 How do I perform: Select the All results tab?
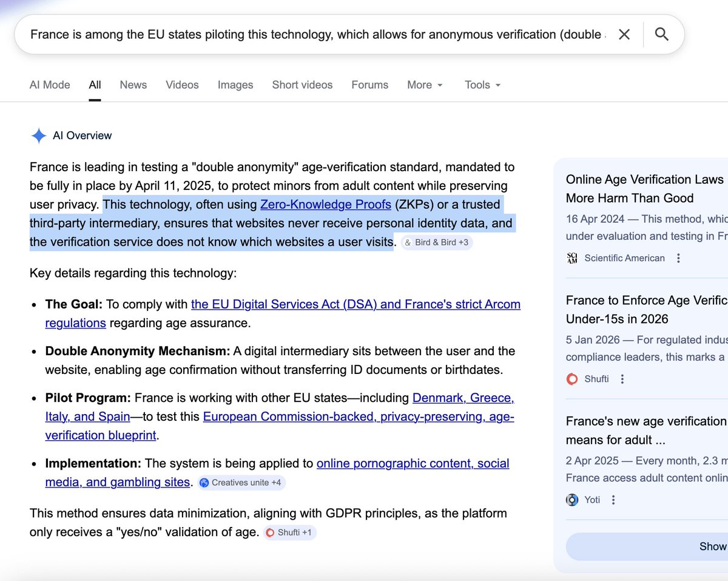(95, 85)
